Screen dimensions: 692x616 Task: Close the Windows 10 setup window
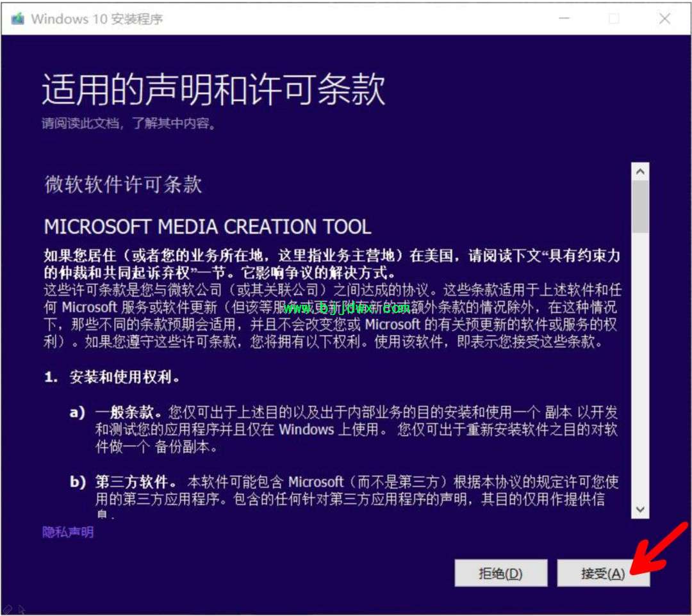coord(664,19)
